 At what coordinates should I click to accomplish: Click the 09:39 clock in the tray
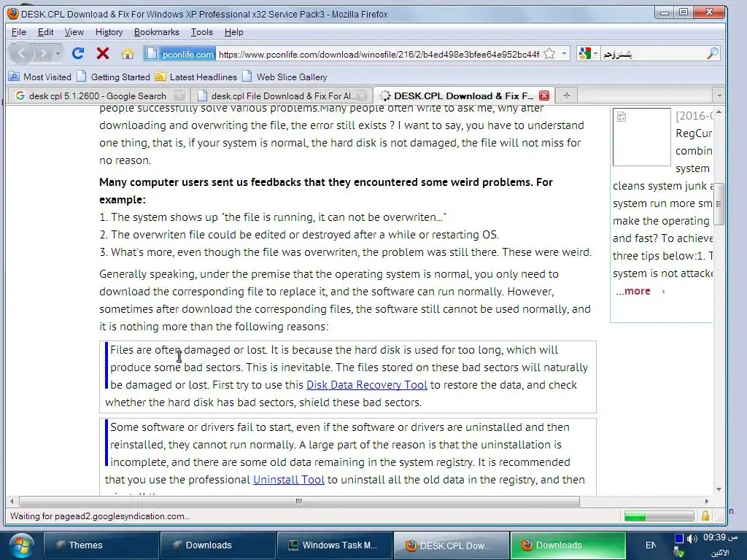(x=720, y=537)
